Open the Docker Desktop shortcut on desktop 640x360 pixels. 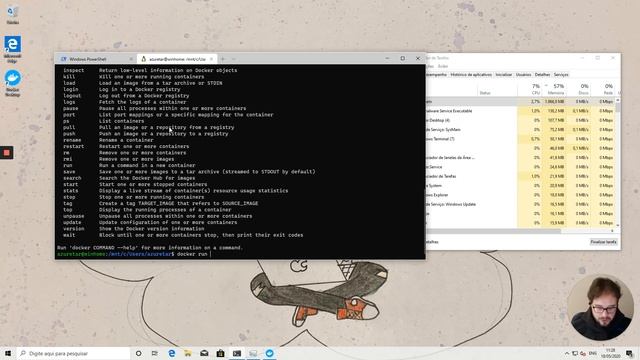pyautogui.click(x=13, y=83)
